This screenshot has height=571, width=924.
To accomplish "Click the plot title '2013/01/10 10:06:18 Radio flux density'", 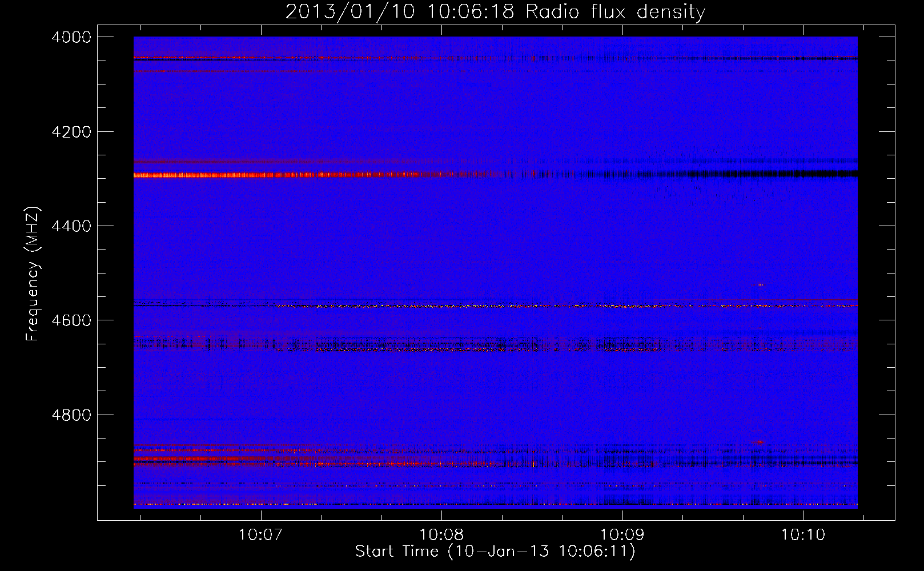I will coord(495,11).
